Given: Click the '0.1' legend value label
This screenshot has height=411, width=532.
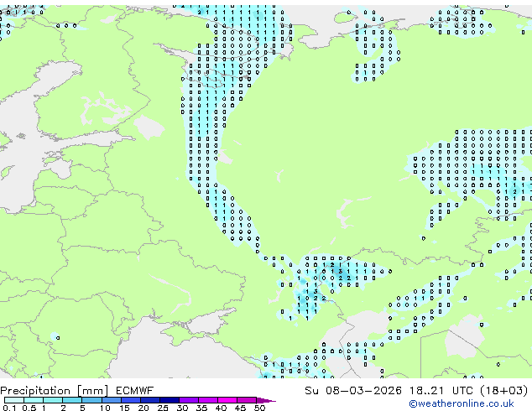Looking at the screenshot, I should [9, 408].
